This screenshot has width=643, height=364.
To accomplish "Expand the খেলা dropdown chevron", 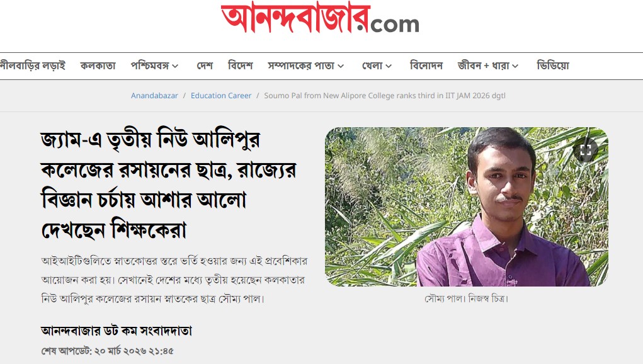I will 389,66.
